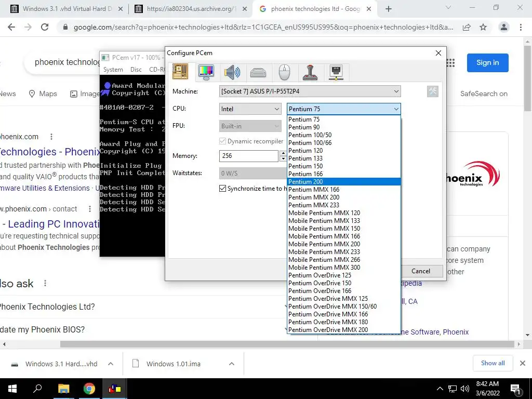Image resolution: width=532 pixels, height=399 pixels.
Task: Pick Pentium 133 from the list
Action: (344, 158)
